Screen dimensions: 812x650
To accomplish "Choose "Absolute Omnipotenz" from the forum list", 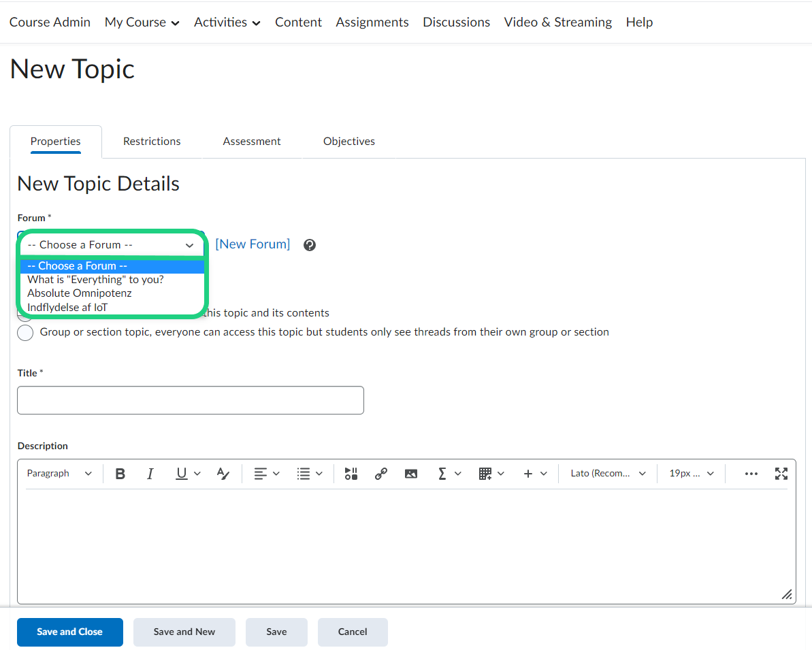I will (x=80, y=293).
